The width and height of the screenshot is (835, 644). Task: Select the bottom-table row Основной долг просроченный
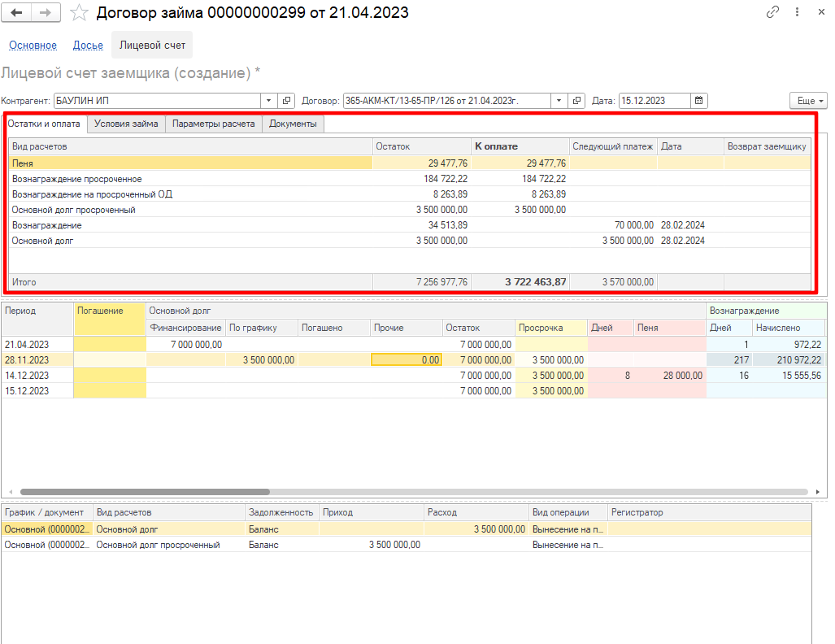tap(407, 545)
